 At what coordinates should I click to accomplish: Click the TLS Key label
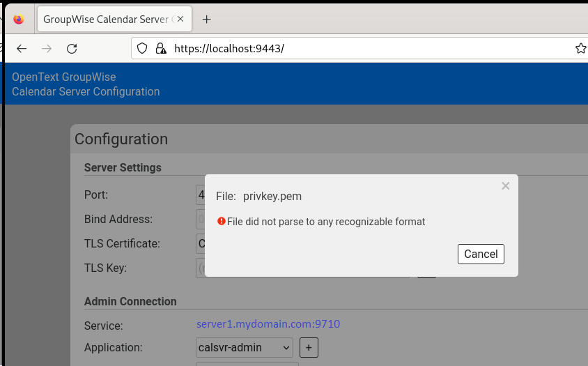coord(105,268)
